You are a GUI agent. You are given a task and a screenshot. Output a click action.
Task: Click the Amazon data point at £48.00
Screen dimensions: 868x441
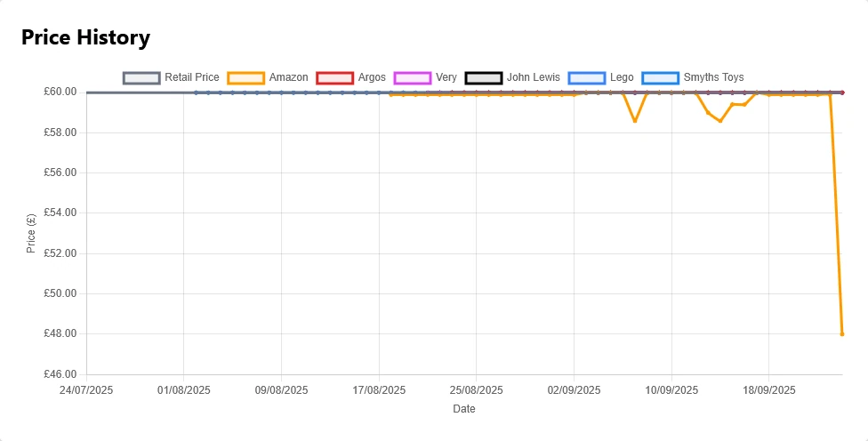point(841,334)
